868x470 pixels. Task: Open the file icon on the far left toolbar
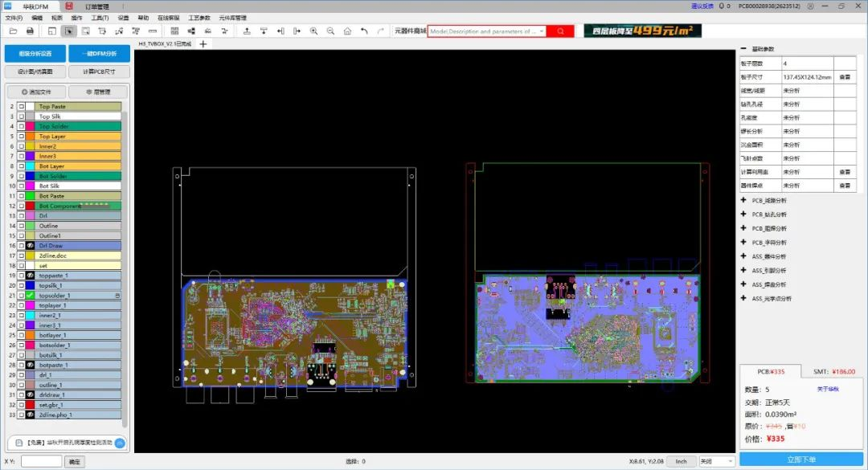tap(12, 31)
